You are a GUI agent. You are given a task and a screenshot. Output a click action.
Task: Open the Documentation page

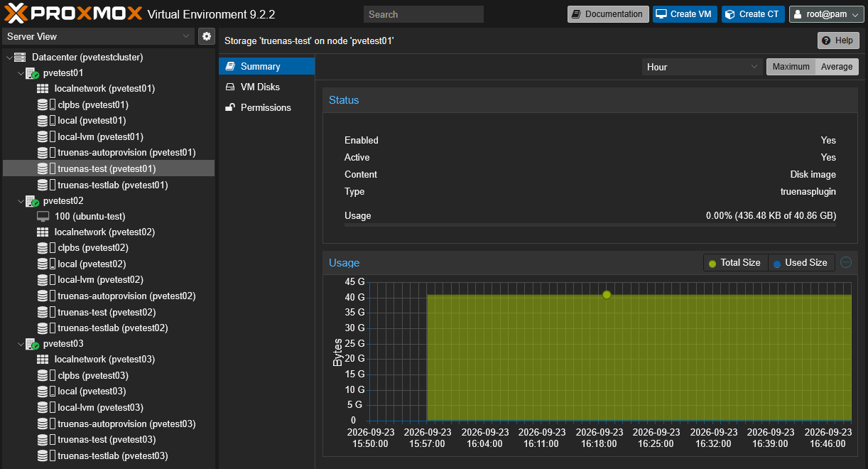pos(607,14)
